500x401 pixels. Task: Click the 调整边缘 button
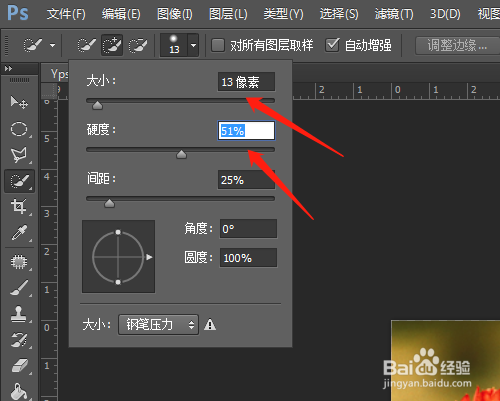tap(457, 45)
